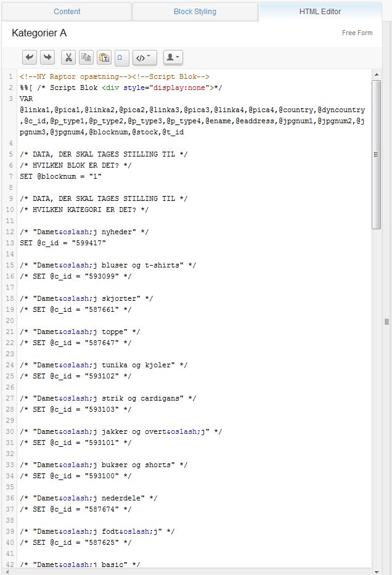392x575 pixels.
Task: Click the Script Blok div line
Action: point(121,88)
